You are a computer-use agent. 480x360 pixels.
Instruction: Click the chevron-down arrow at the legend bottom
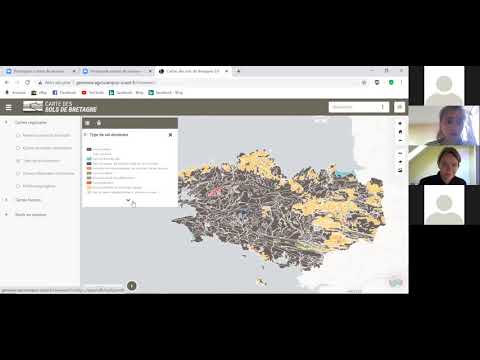[128, 200]
